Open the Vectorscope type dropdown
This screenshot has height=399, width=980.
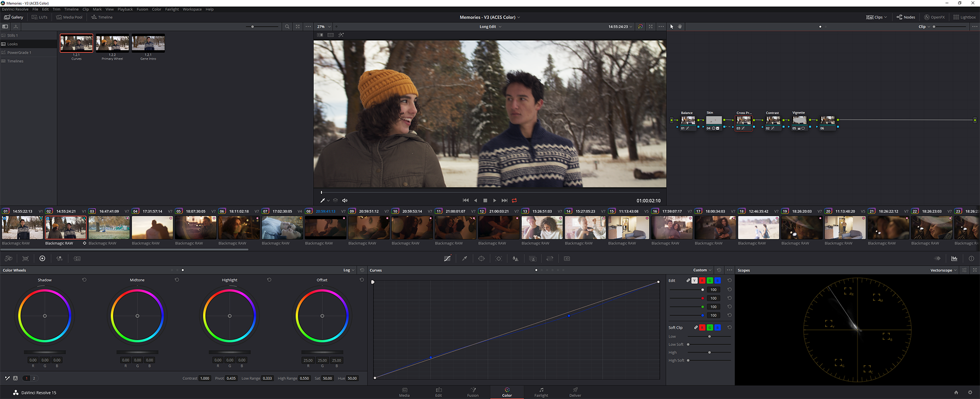coord(943,270)
